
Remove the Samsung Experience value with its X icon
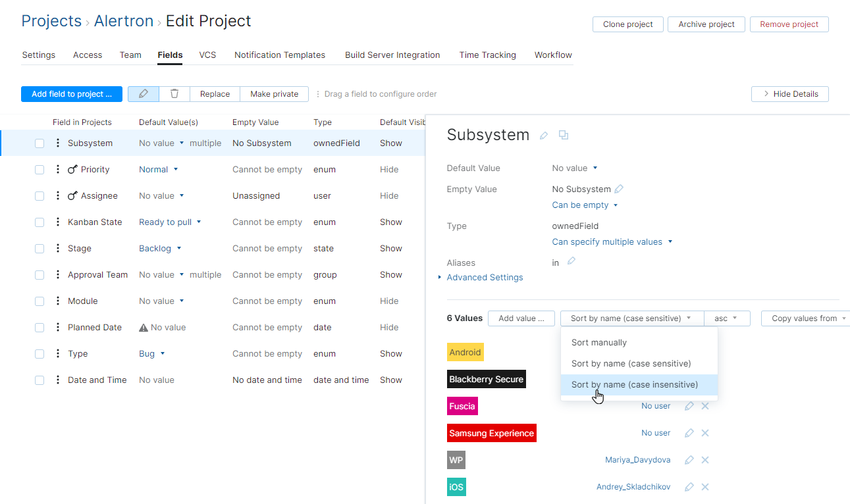click(x=705, y=432)
